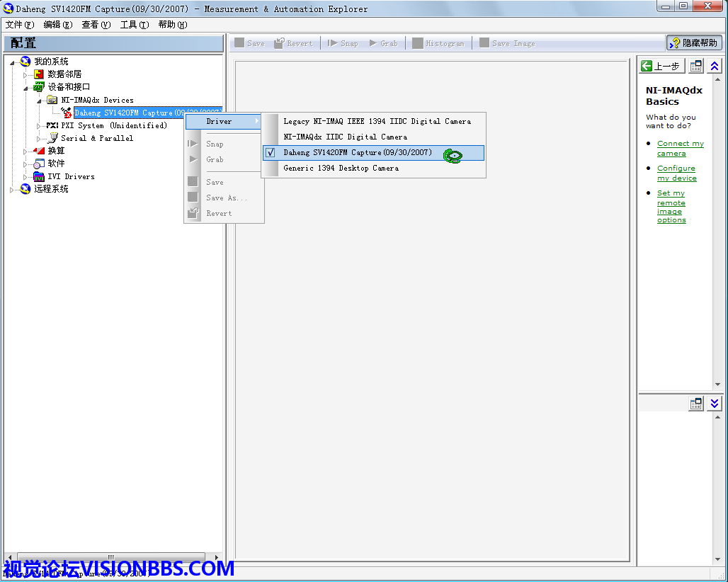
Task: Click the IVI Drivers icon
Action: pyautogui.click(x=39, y=176)
